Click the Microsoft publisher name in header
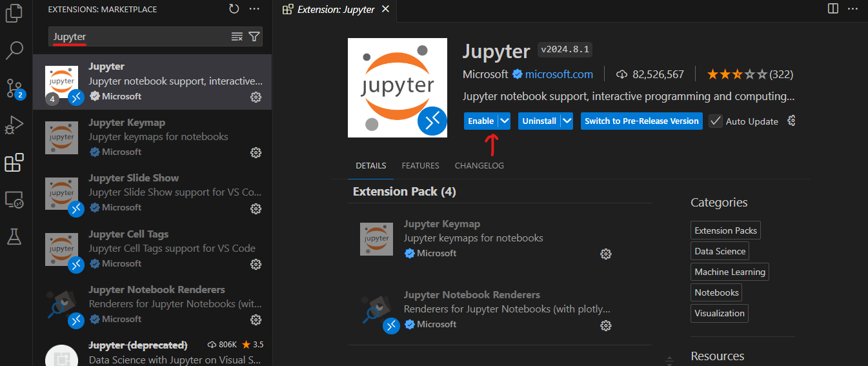Image resolution: width=868 pixels, height=366 pixels. tap(485, 74)
